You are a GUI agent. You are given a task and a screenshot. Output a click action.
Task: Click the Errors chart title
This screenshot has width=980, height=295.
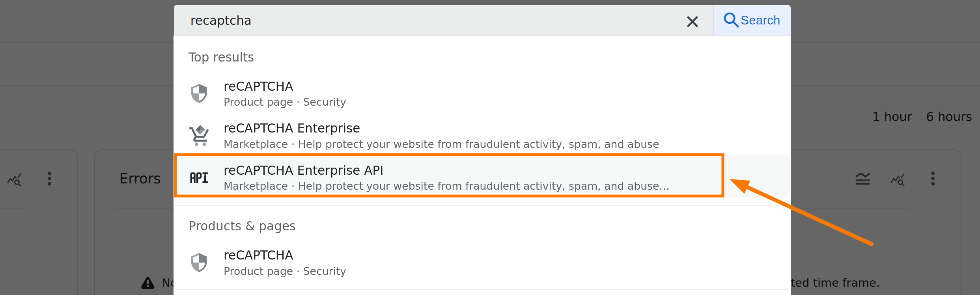click(x=140, y=179)
